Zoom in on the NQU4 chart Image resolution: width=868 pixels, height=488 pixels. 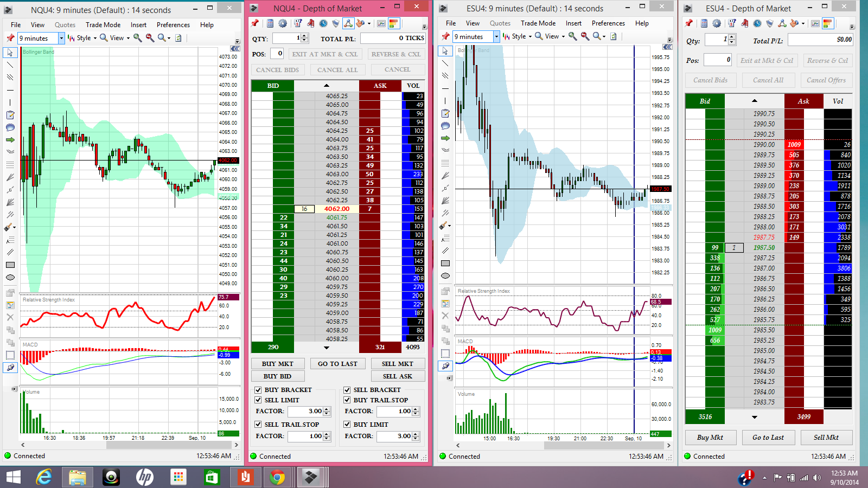tap(138, 38)
